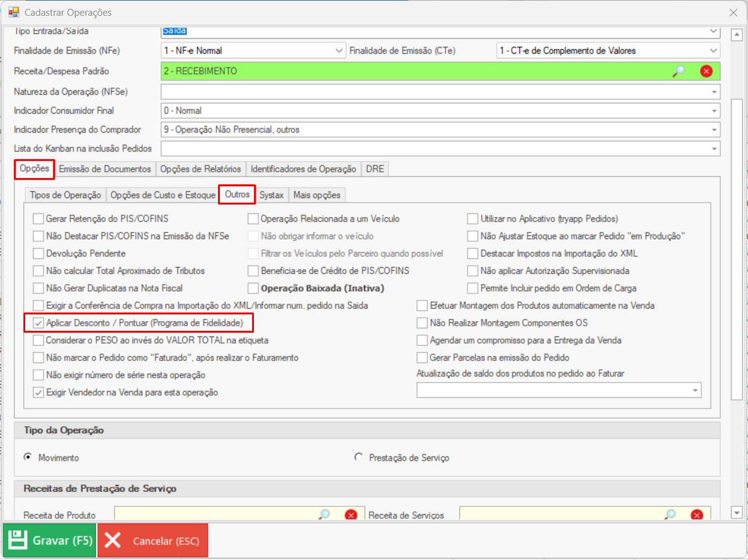Open Atualização de saldo dos produtos dropdown
Screen dimensions: 748x560
[x=695, y=390]
